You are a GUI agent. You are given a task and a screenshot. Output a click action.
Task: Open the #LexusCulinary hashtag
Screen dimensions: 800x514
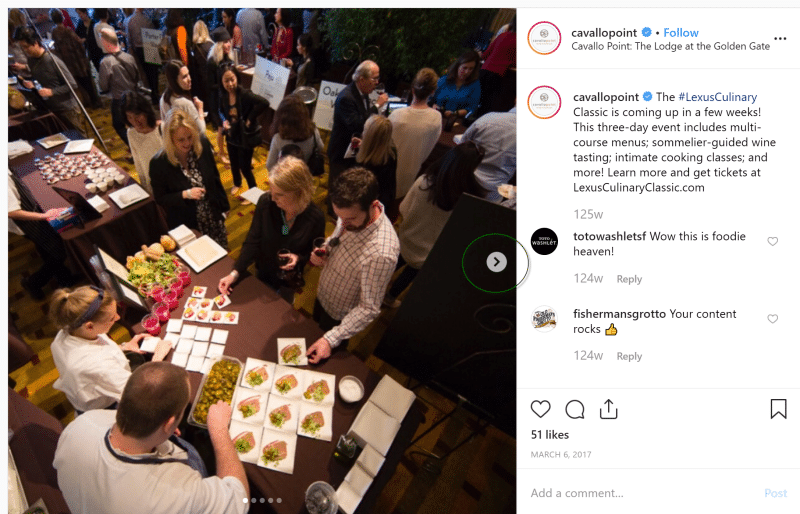coord(717,97)
